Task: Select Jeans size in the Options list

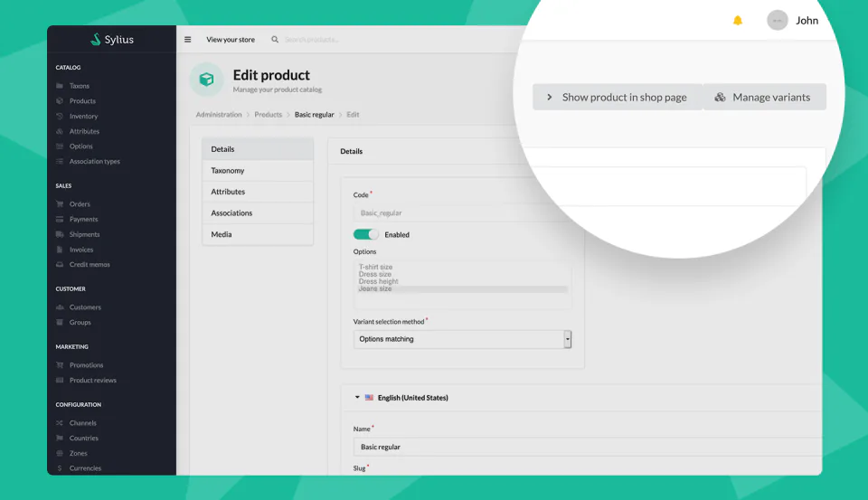Action: click(374, 288)
